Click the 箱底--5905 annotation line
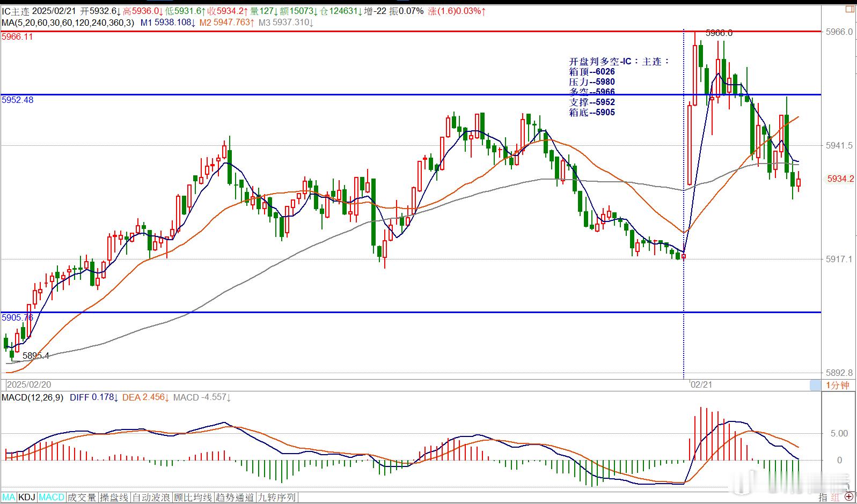Screen dimensions: 857x504 (x=592, y=113)
